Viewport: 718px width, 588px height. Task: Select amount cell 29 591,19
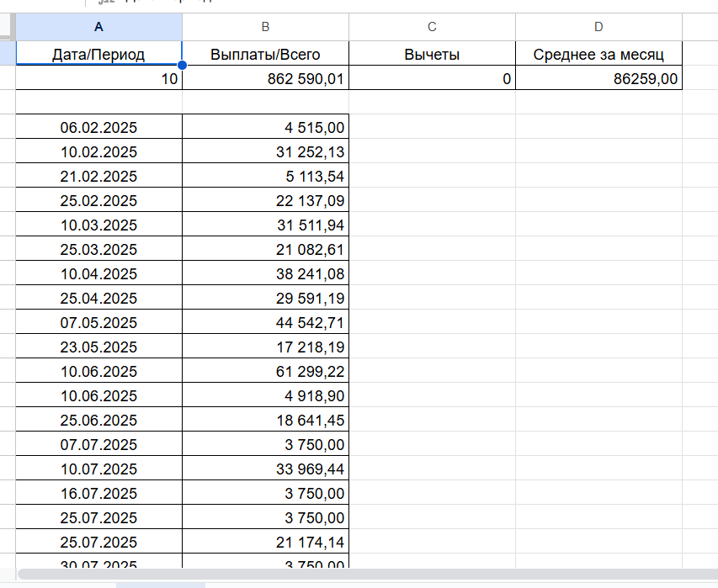pos(266,298)
